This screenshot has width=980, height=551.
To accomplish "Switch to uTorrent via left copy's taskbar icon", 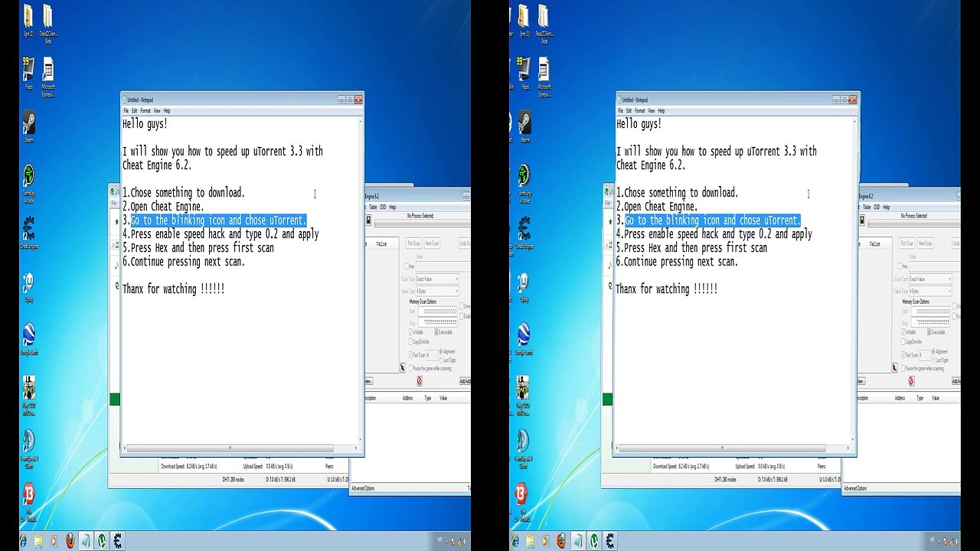I will [103, 541].
